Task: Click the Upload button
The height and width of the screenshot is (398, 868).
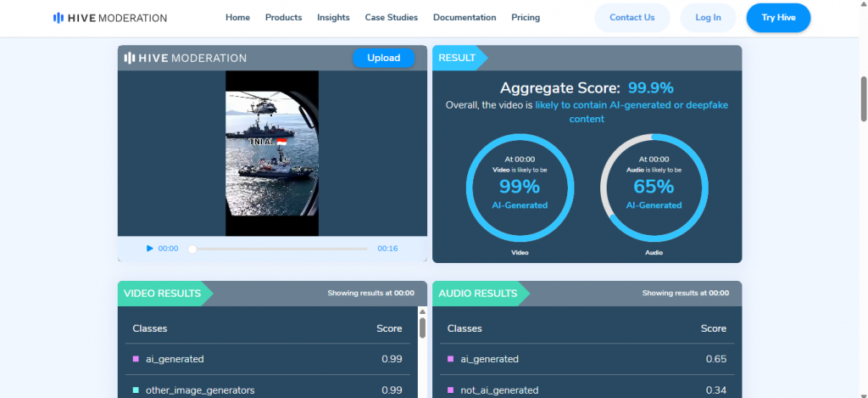Action: tap(383, 59)
